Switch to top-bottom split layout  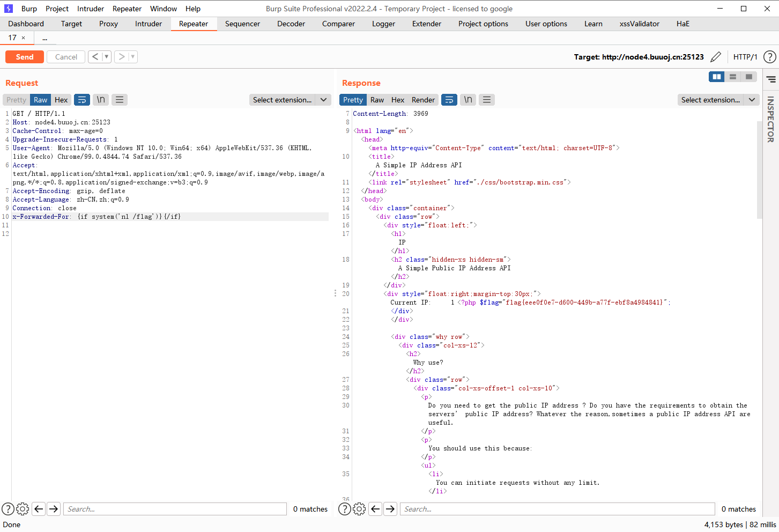[x=732, y=77]
